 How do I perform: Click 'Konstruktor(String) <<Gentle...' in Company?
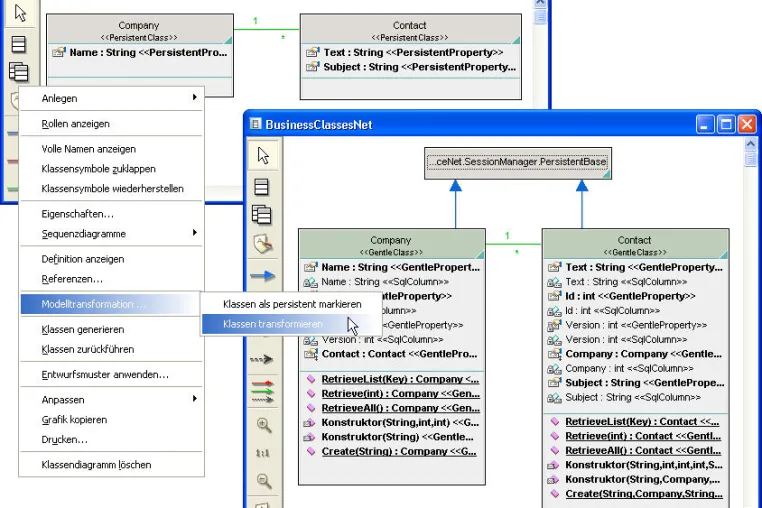397,437
